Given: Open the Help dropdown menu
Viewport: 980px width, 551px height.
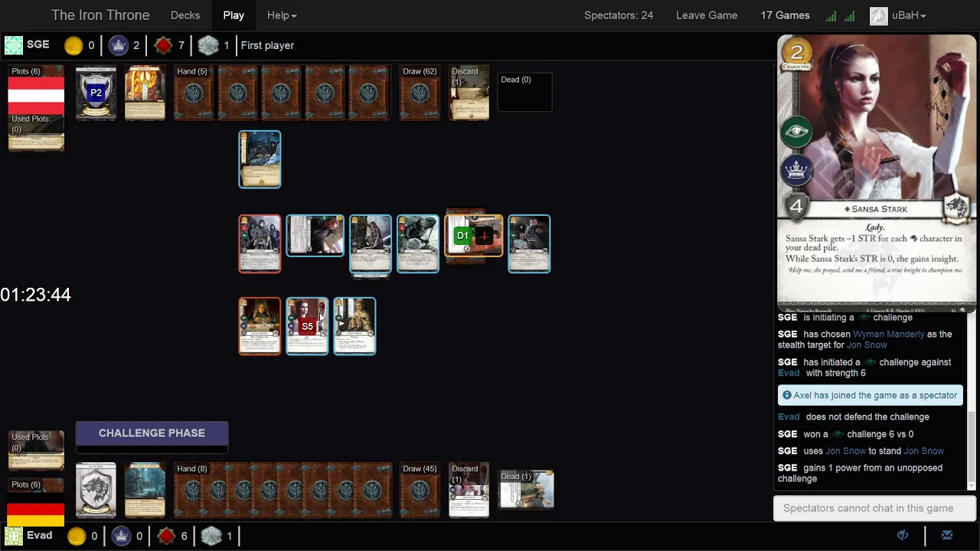Looking at the screenshot, I should (x=281, y=15).
